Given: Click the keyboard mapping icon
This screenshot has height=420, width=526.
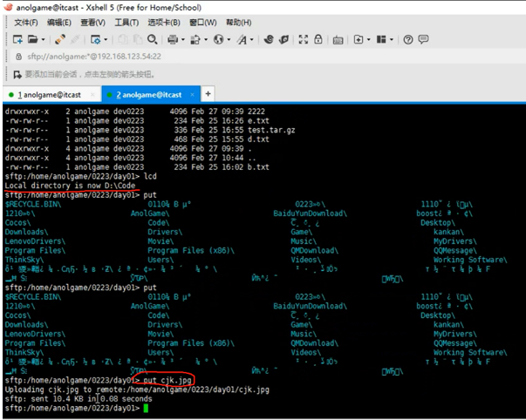Looking at the screenshot, I should pyautogui.click(x=338, y=40).
